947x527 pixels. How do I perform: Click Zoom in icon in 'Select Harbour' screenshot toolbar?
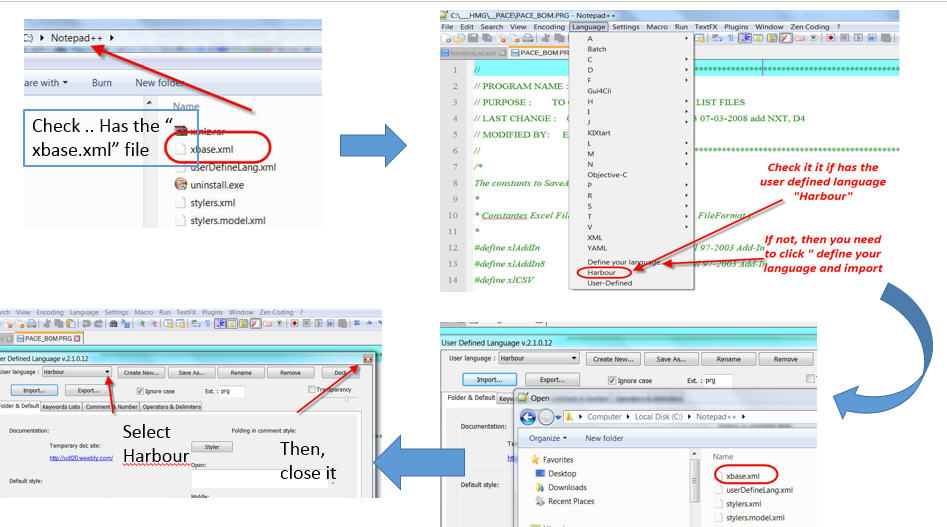coord(142,324)
